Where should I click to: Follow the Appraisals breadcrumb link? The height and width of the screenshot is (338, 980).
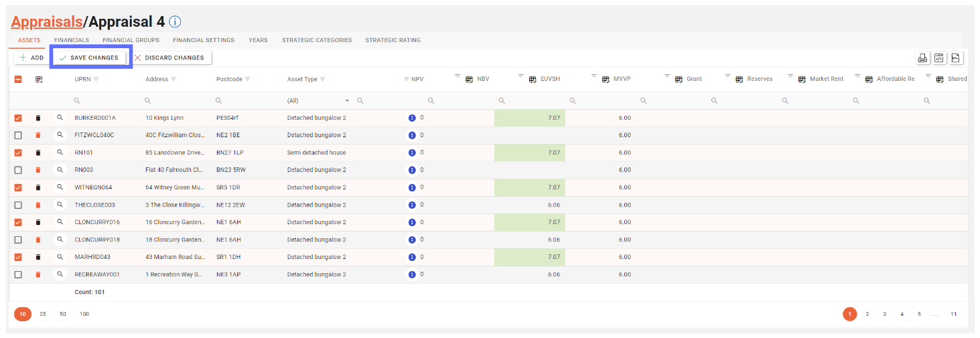[47, 21]
